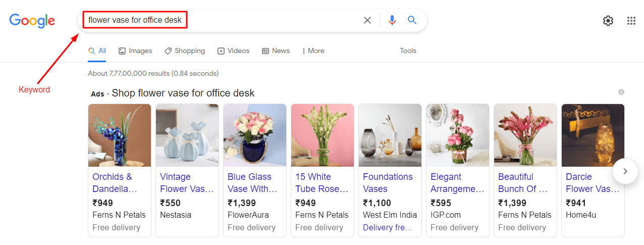644x245 pixels.
Task: Click the Elegant Arrangeme… title link
Action: tap(457, 183)
